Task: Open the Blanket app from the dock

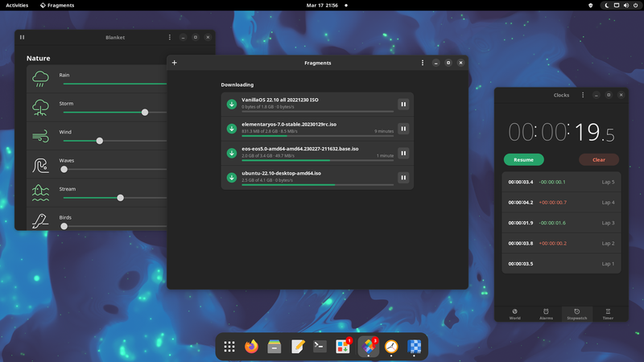Action: tap(414, 347)
